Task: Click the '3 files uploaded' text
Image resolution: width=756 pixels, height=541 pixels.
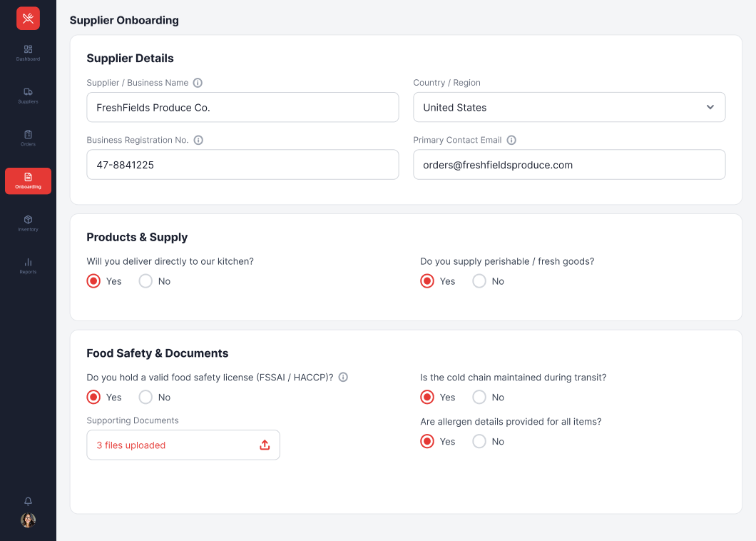Action: tap(131, 445)
